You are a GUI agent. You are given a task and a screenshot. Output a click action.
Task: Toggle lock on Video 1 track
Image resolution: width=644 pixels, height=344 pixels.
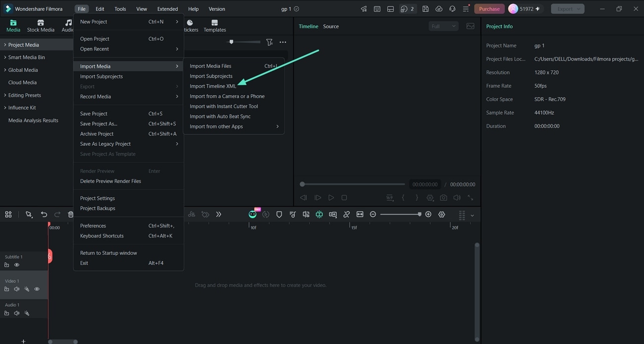point(7,289)
